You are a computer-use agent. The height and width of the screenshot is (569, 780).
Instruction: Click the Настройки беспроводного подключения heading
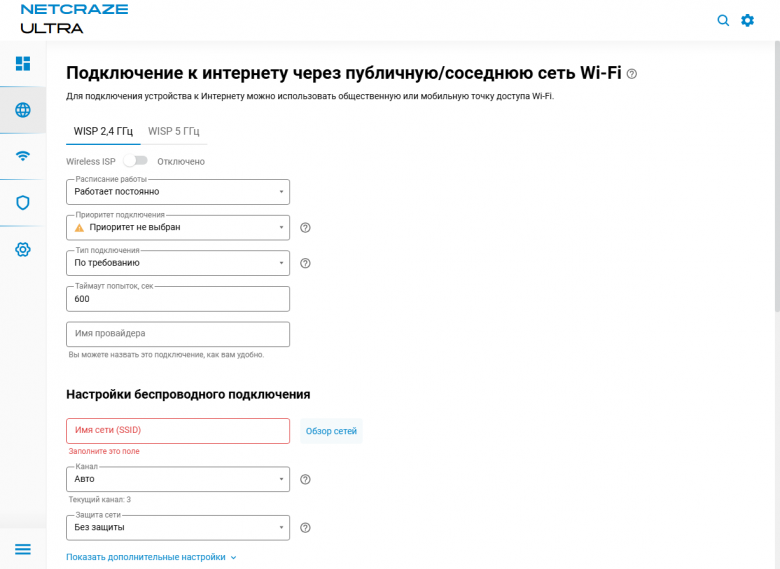pos(188,394)
